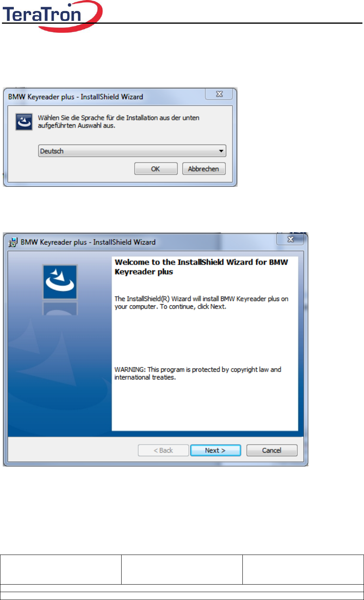The height and width of the screenshot is (600, 364).
Task: Click Abbrechen to cancel language selection
Action: coord(204,169)
